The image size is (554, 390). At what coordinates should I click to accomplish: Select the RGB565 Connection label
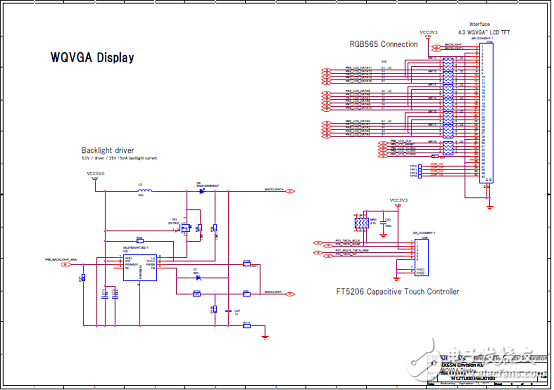(x=384, y=44)
